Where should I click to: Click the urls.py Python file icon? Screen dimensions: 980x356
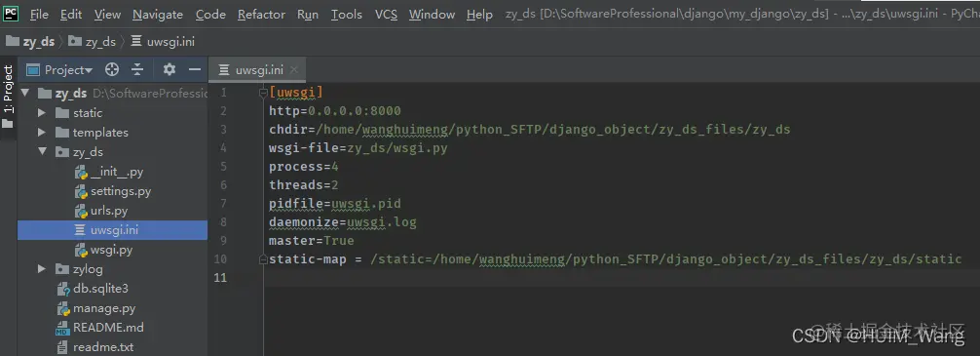pyautogui.click(x=81, y=211)
